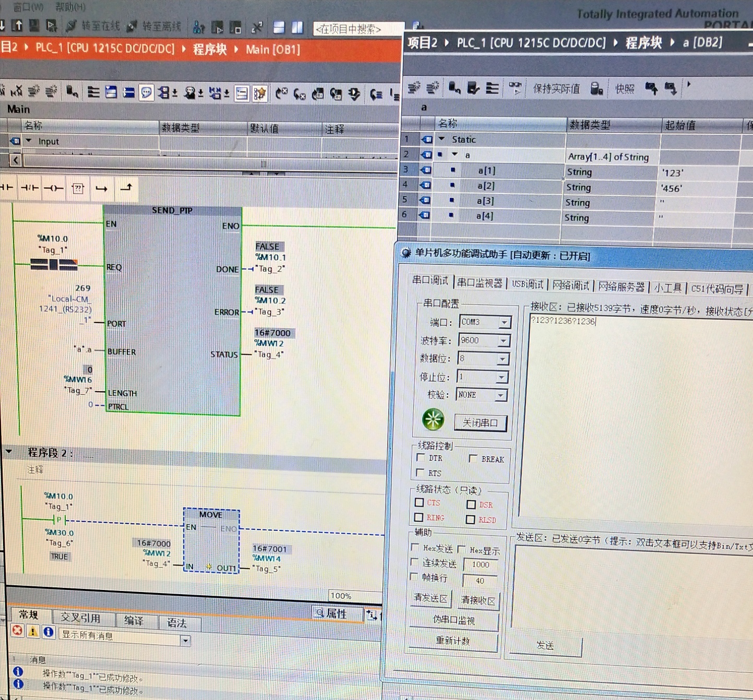This screenshot has width=753, height=700.
Task: Open the 编译 tab in inspector
Action: tap(134, 620)
